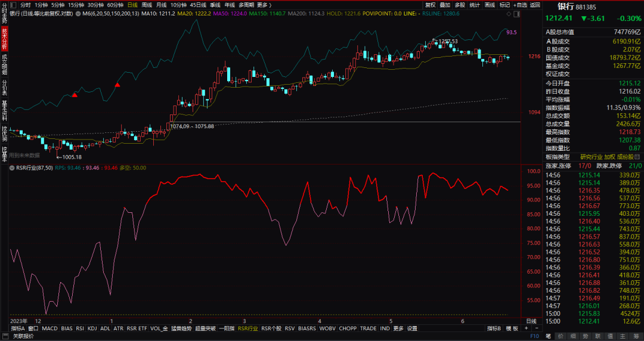Open the 标记 mark menu
The width and height of the screenshot is (644, 341).
pos(504,5)
